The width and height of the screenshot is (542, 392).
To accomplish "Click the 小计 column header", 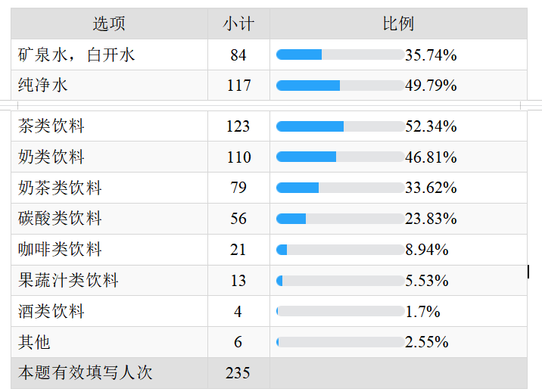I will coord(238,23).
